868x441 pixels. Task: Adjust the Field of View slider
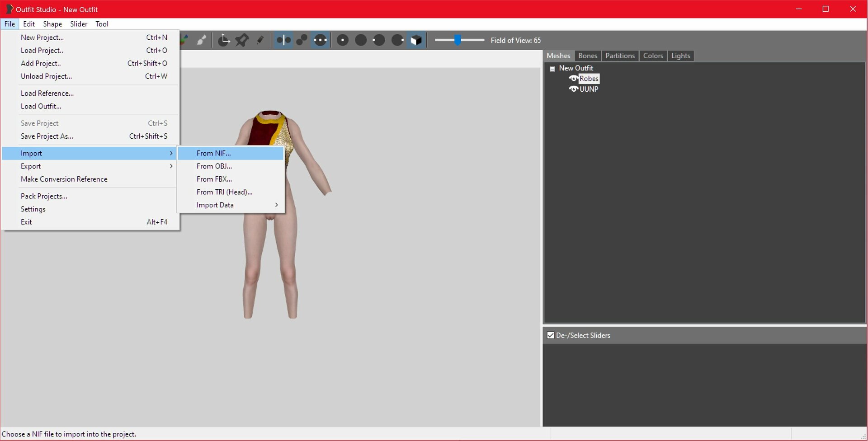point(459,40)
